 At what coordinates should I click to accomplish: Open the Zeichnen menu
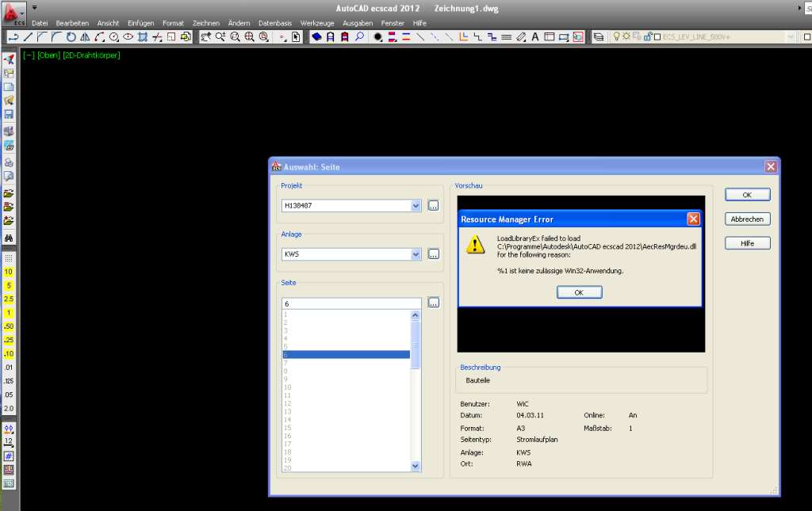pyautogui.click(x=206, y=23)
